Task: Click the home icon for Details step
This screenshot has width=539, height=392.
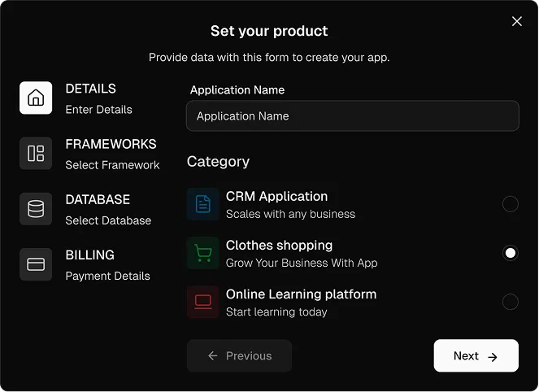Action: [x=36, y=98]
